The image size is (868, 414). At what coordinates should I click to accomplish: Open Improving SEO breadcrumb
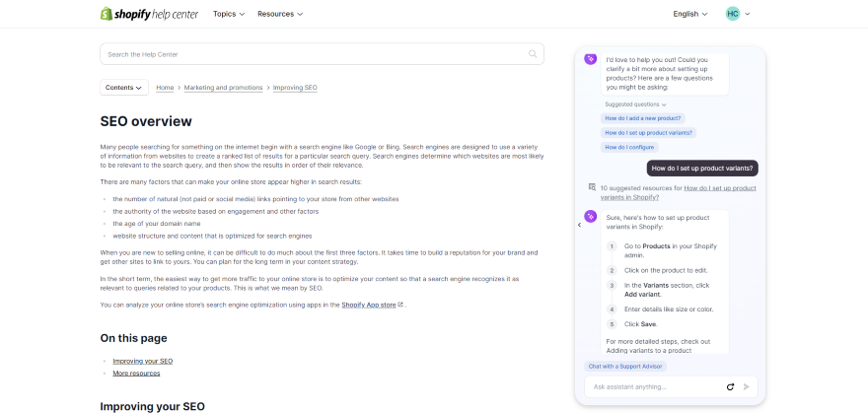tap(295, 88)
